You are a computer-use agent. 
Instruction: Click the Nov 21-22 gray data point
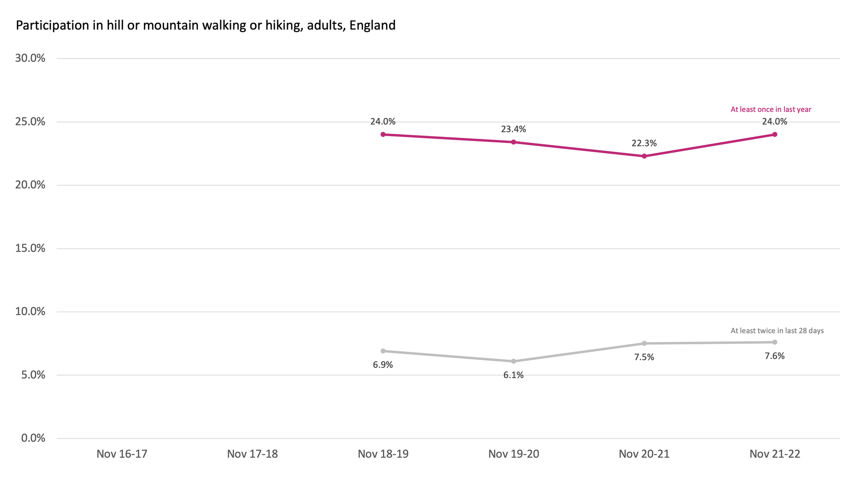(775, 342)
